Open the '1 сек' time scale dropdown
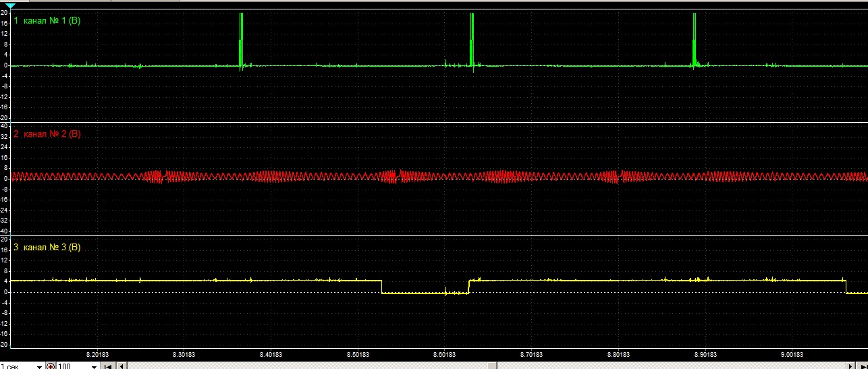 coord(39,366)
